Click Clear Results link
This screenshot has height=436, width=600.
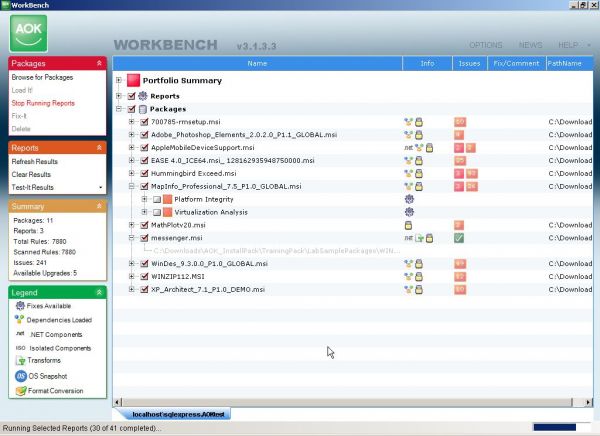(x=31, y=175)
